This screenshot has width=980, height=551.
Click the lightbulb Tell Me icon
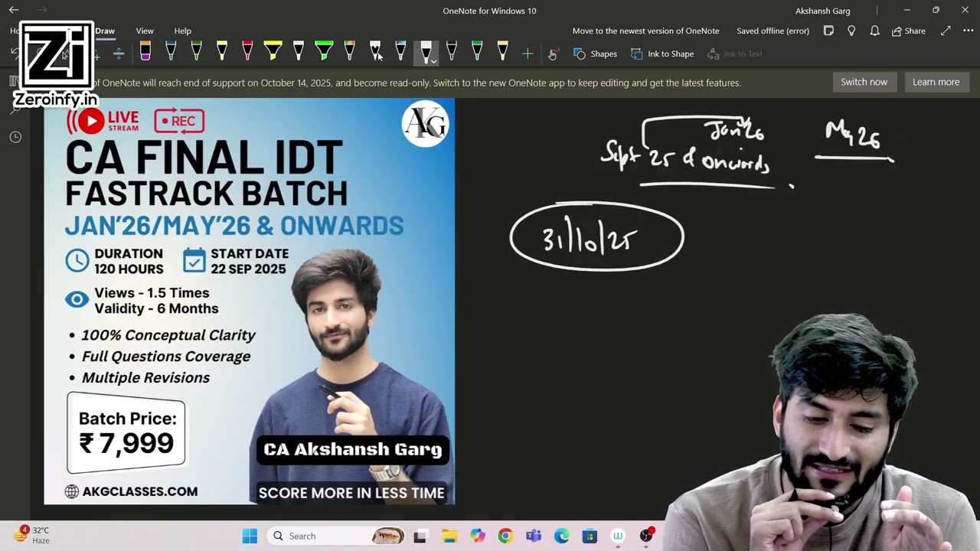[x=851, y=31]
